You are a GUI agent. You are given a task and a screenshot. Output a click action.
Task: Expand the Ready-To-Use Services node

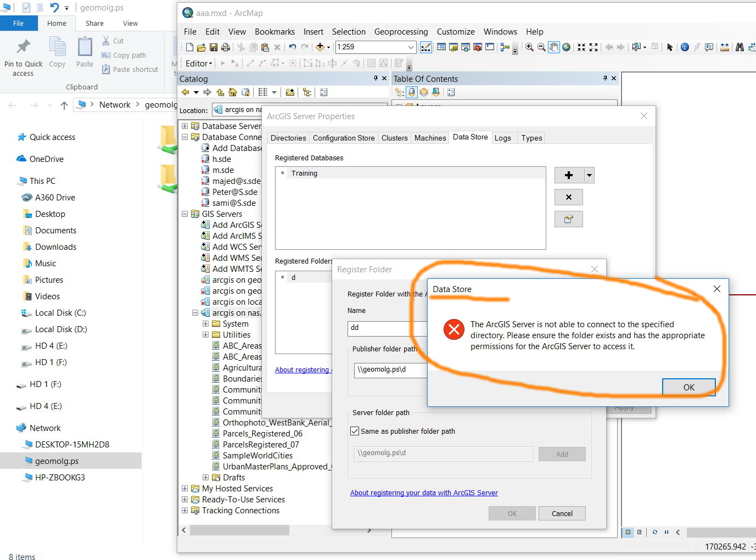[x=185, y=500]
